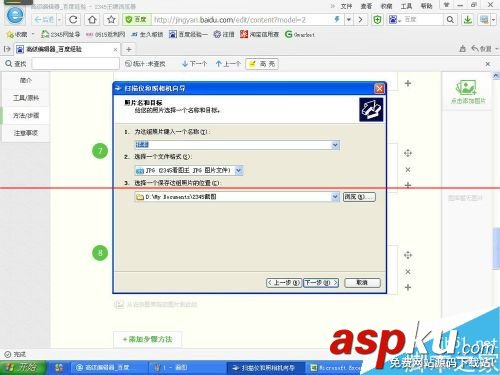
Task: Open the JPG file format dropdown
Action: [239, 170]
